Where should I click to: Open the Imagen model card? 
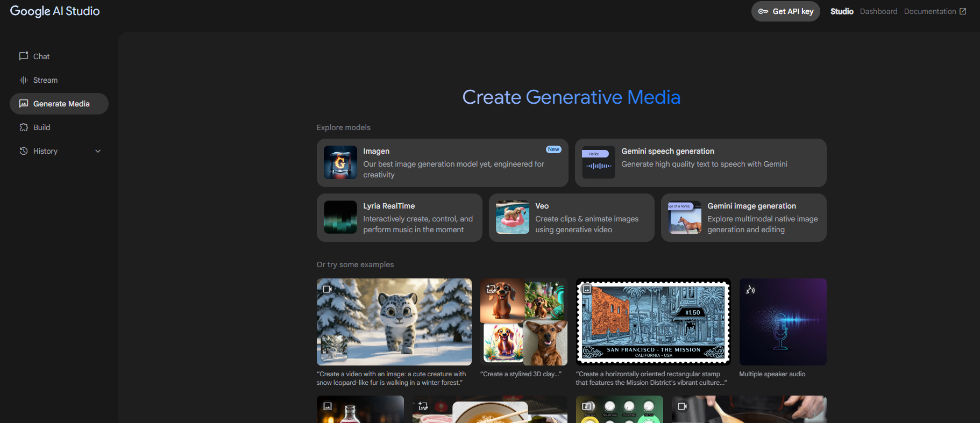(x=442, y=163)
